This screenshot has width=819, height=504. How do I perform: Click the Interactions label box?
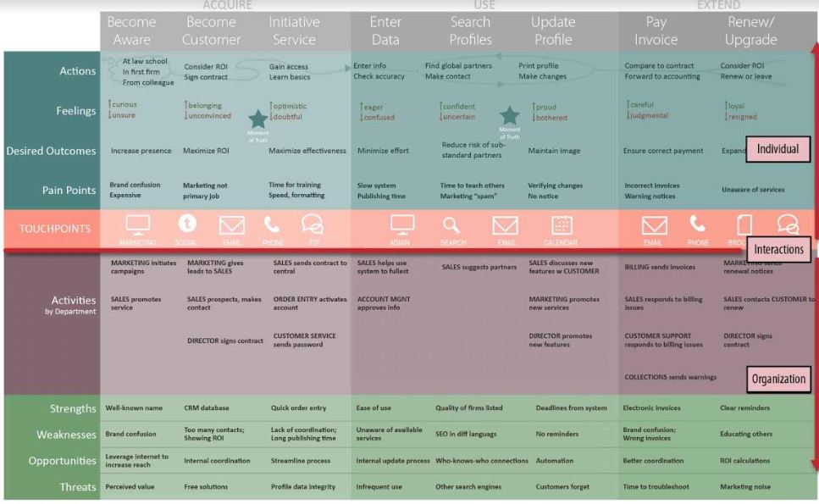pos(776,249)
